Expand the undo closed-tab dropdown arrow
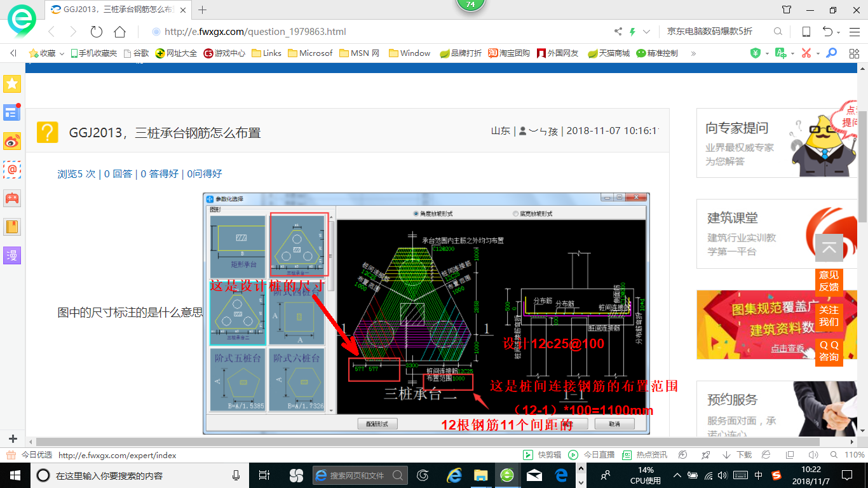Screen dimensions: 868x488 point(839,32)
